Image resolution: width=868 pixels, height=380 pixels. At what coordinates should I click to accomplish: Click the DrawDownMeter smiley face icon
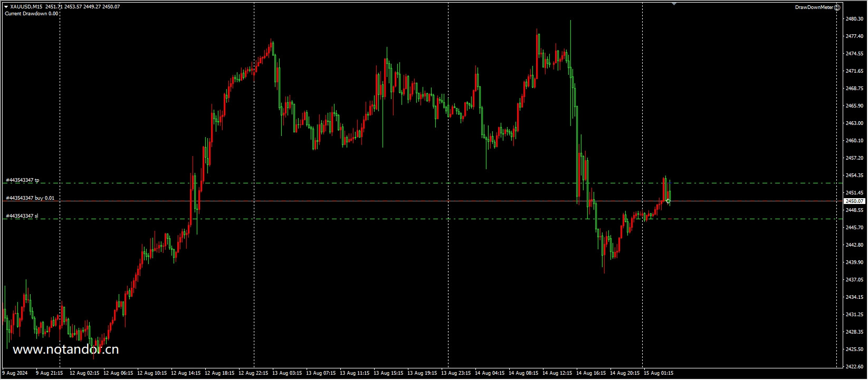pyautogui.click(x=837, y=7)
